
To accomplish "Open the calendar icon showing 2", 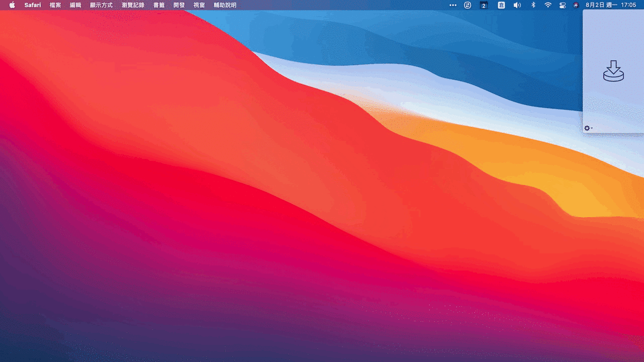I will (x=484, y=5).
